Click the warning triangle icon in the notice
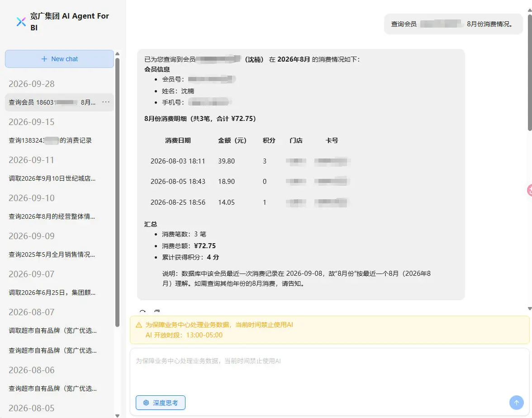 pyautogui.click(x=139, y=325)
